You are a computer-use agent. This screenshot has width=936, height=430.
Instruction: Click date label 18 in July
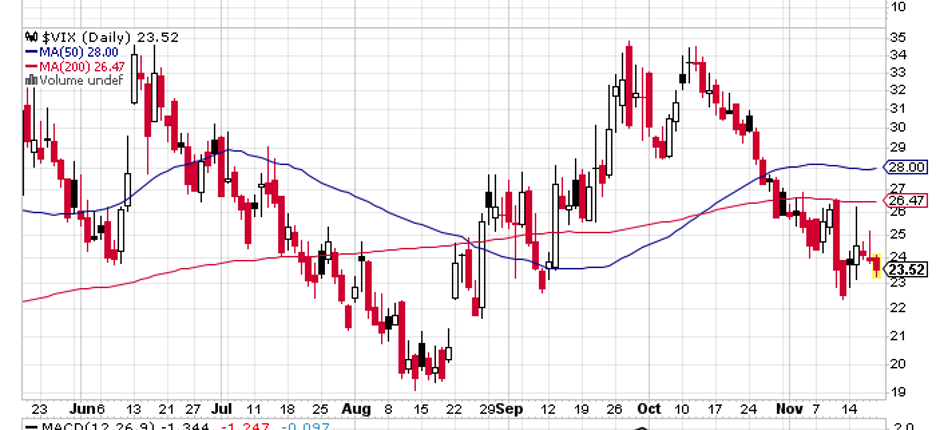pos(288,410)
